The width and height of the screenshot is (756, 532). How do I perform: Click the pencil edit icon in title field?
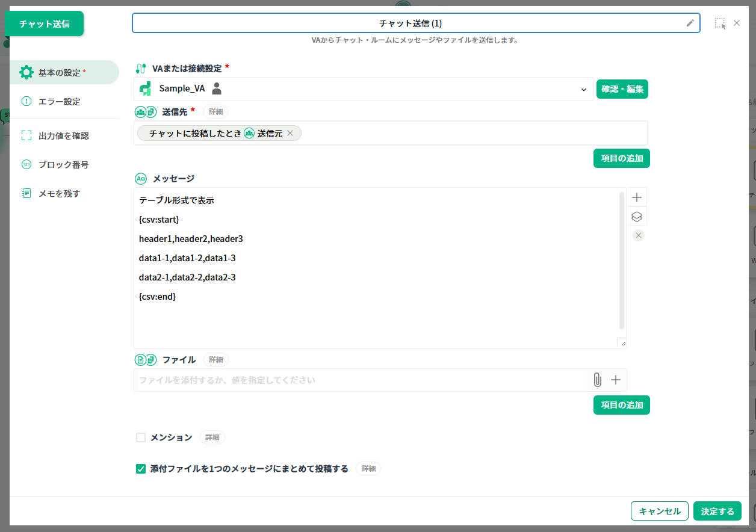coord(690,23)
